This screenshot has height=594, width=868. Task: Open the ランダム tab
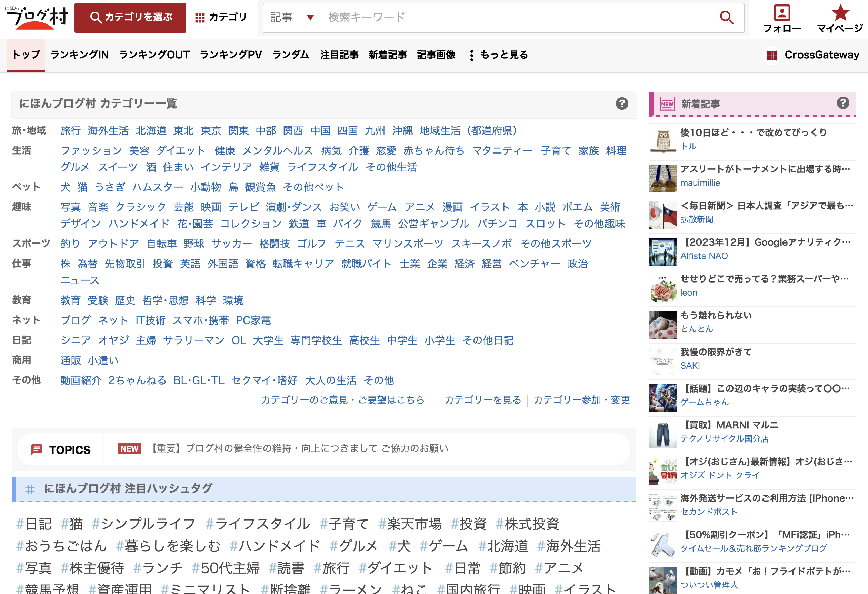coord(291,55)
